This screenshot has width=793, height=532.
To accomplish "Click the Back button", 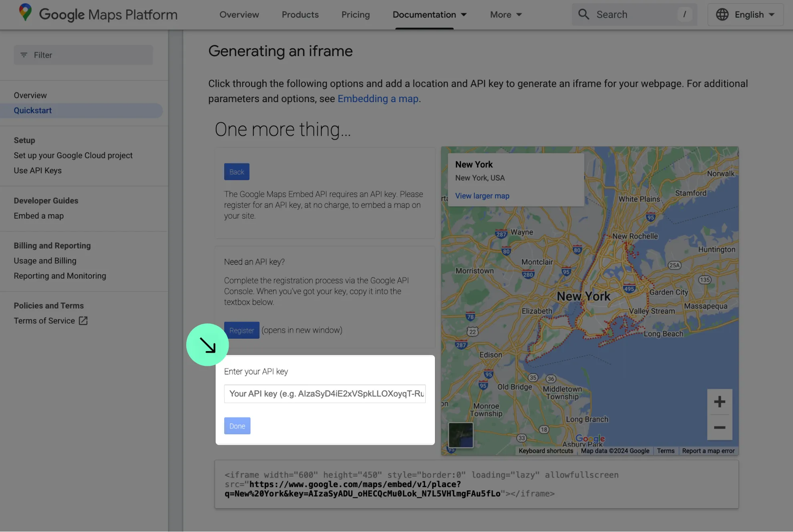I will [x=237, y=172].
